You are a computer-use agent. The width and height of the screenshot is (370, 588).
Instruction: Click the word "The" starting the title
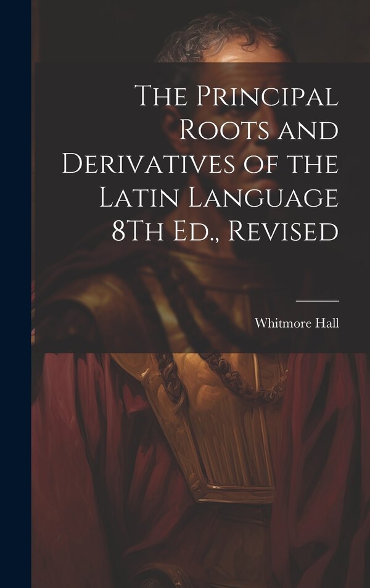pos(163,97)
